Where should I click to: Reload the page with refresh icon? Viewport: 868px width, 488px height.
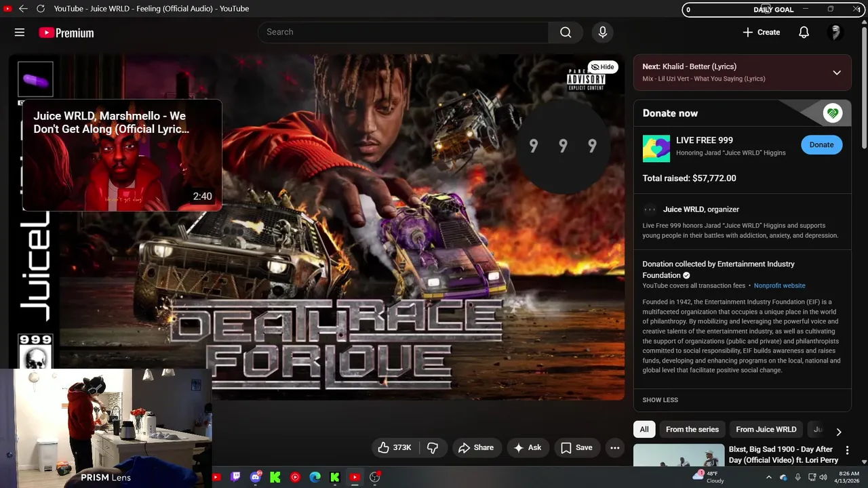41,9
